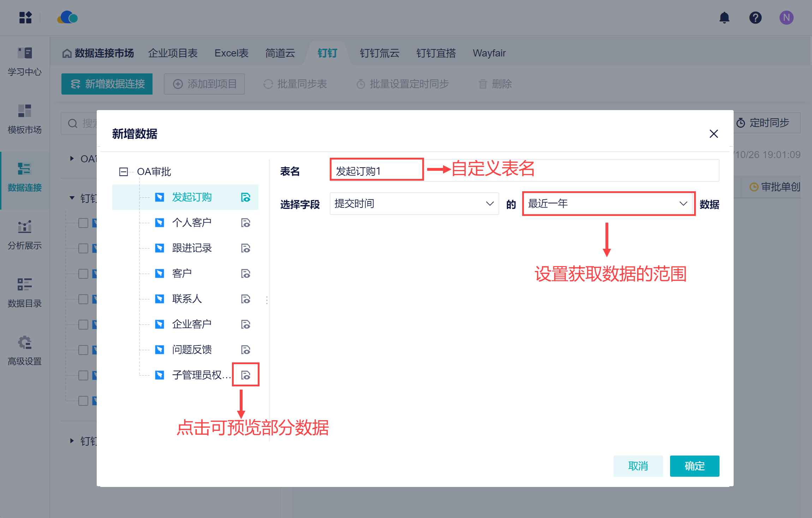
Task: Click the preview icon next to 发起订购
Action: coord(245,197)
